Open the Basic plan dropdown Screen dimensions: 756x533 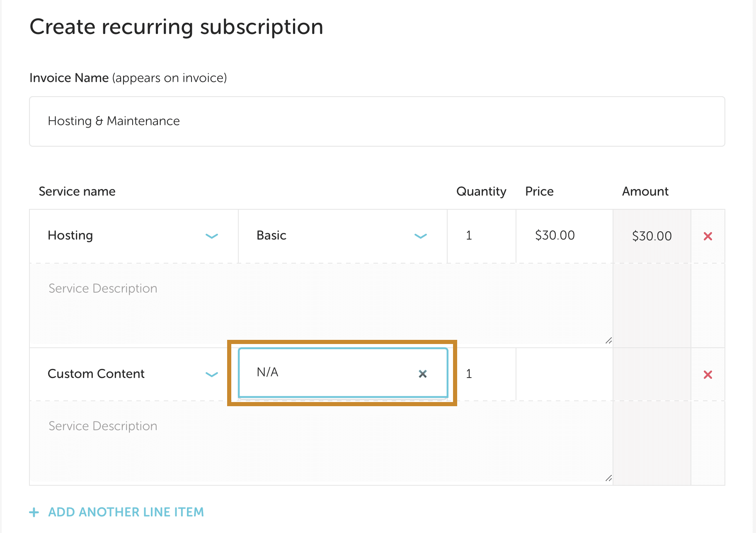(420, 236)
